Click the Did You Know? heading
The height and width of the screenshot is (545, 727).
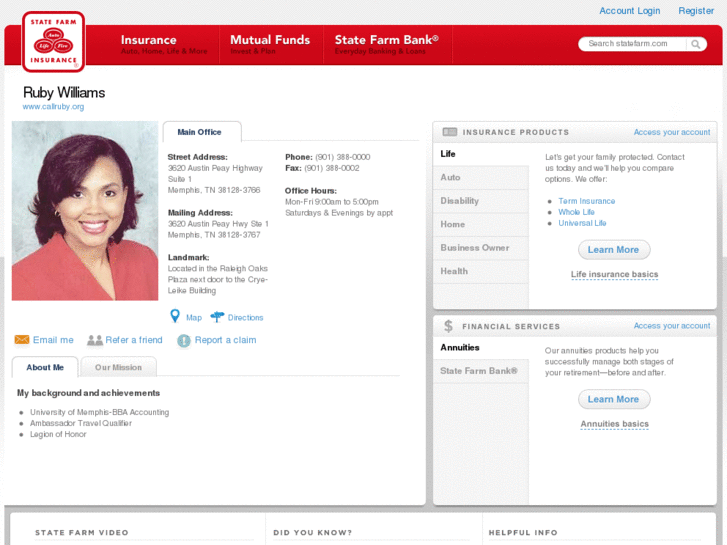312,532
